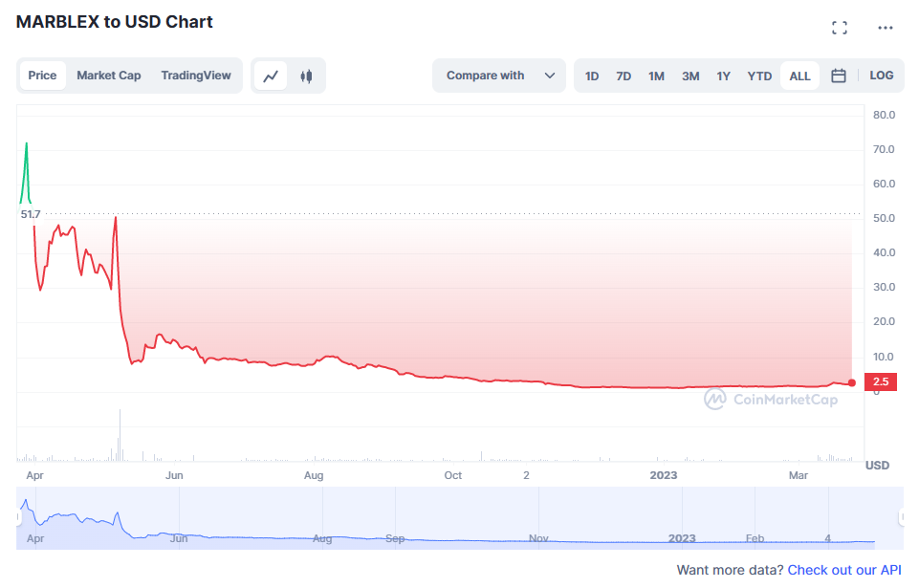Switch to candlestick chart icon
919x588 pixels.
coord(306,76)
